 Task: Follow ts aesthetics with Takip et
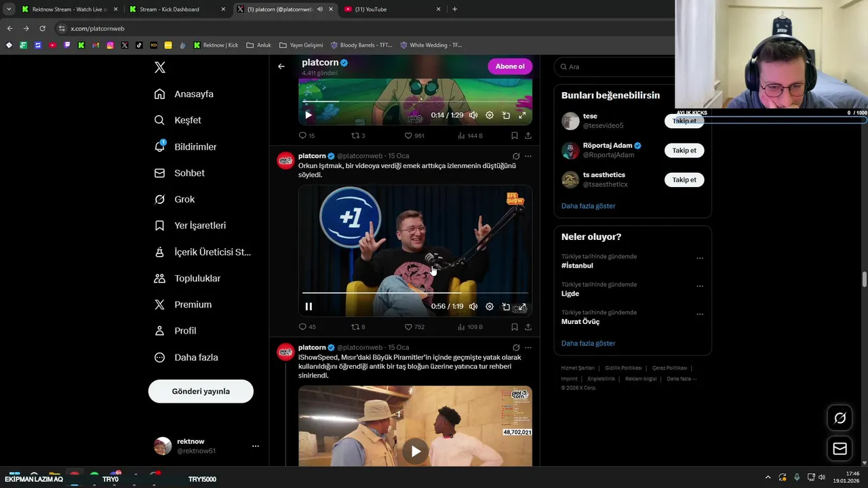pos(684,180)
